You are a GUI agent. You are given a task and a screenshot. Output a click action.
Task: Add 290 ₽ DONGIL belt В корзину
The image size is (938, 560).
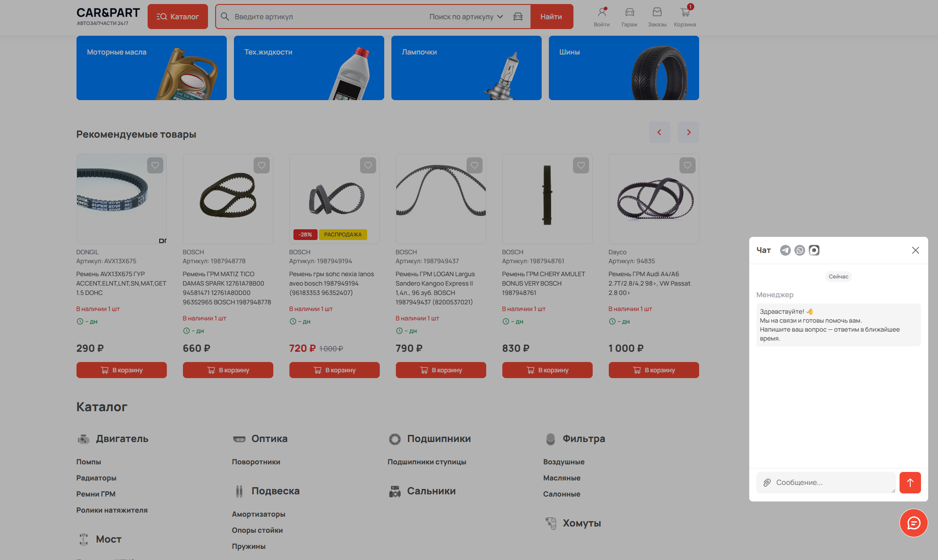click(122, 370)
